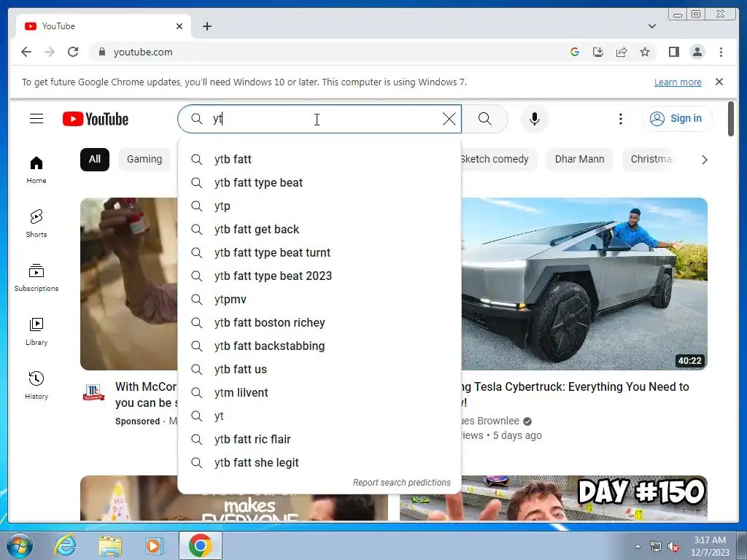This screenshot has height=560, width=747.
Task: Choose suggestion "ytb fatt backstabbing"
Action: 320,346
